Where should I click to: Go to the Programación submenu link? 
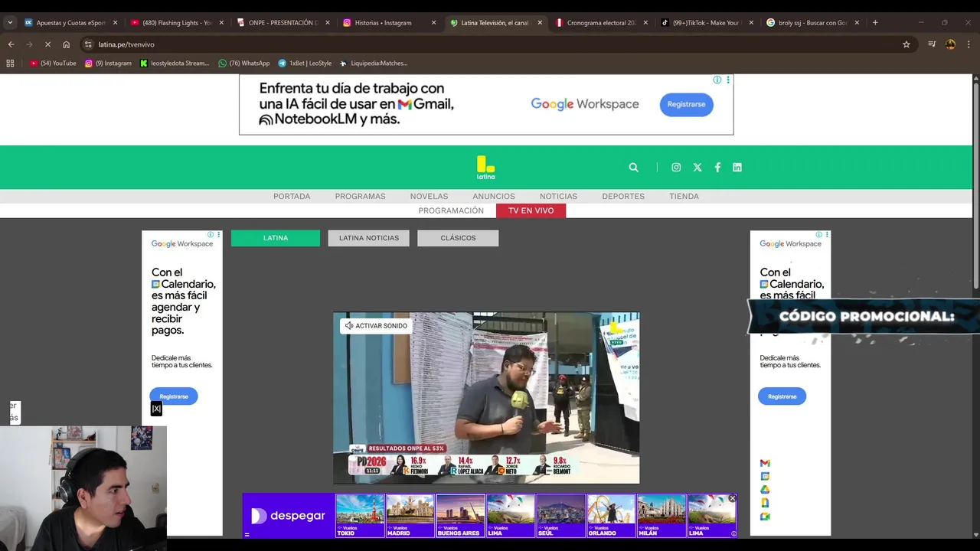[x=451, y=210]
